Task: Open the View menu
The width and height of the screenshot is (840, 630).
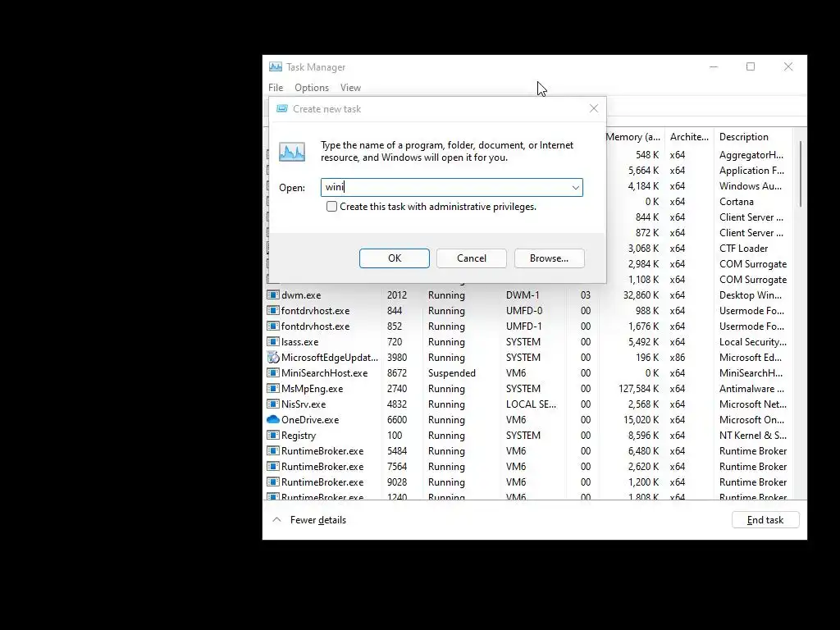Action: tap(350, 87)
